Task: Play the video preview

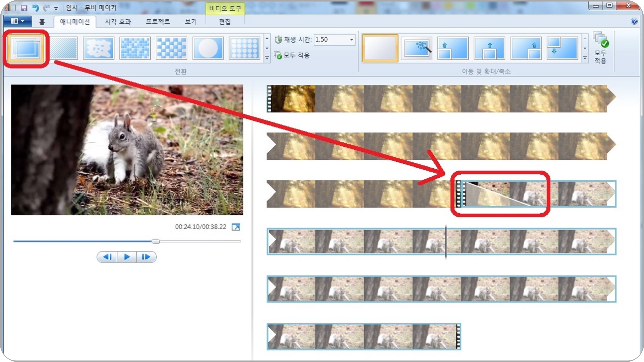Action: tap(127, 257)
